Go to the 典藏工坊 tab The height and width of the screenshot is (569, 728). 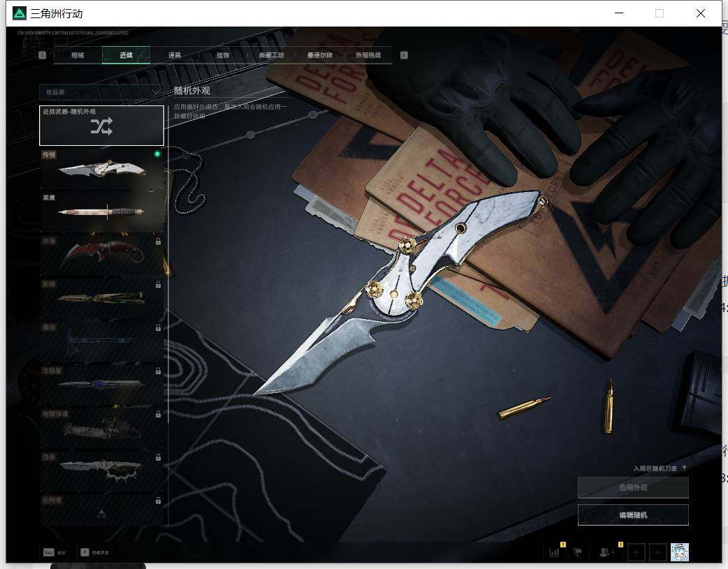(x=271, y=55)
